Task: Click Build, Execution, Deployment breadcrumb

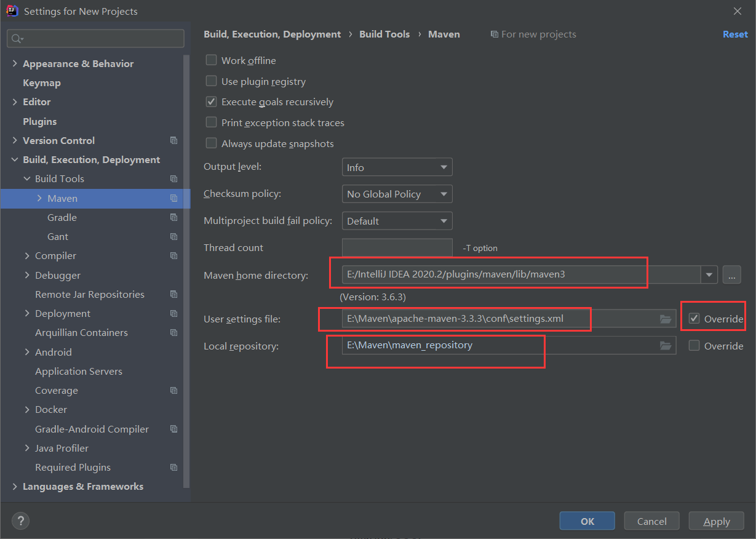Action: pos(273,34)
